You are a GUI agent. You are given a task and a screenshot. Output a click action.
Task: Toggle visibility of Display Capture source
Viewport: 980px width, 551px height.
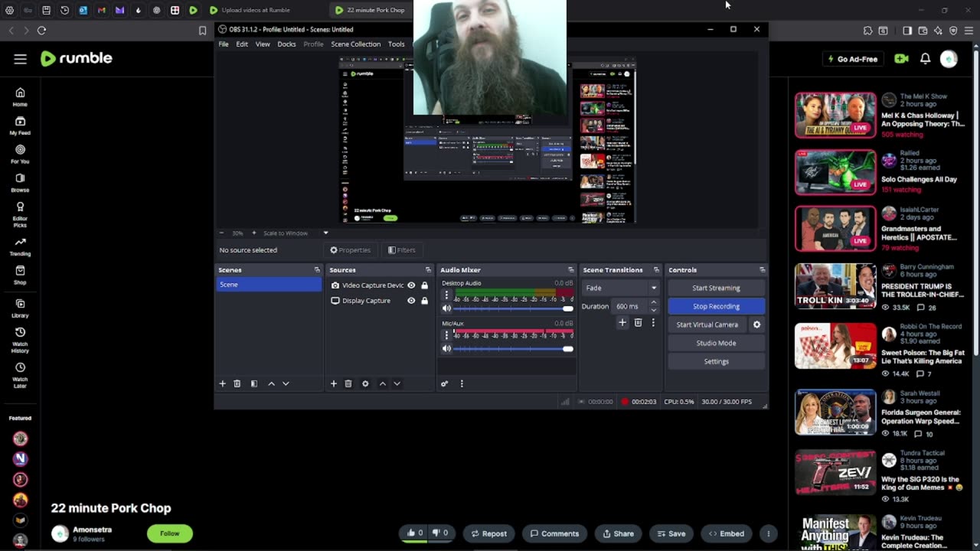tap(411, 301)
